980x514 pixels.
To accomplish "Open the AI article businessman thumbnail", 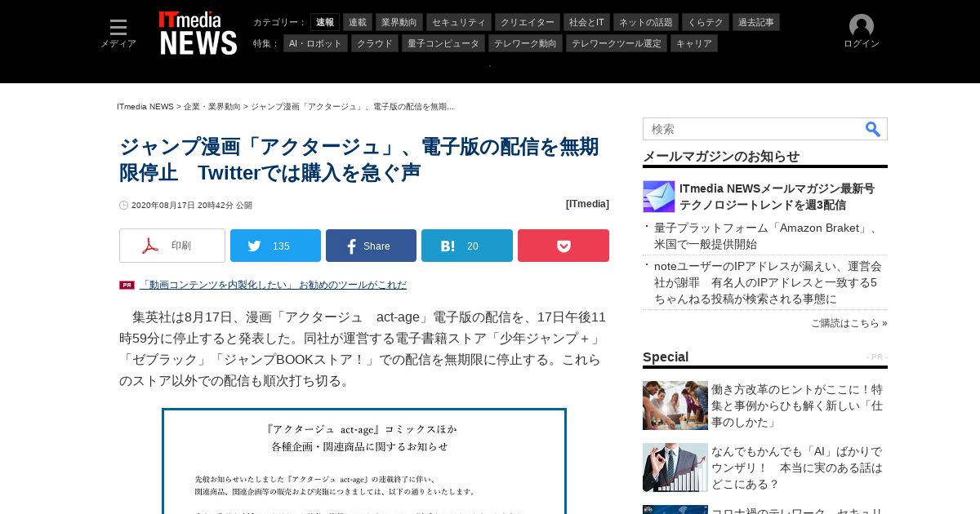I will tap(675, 467).
